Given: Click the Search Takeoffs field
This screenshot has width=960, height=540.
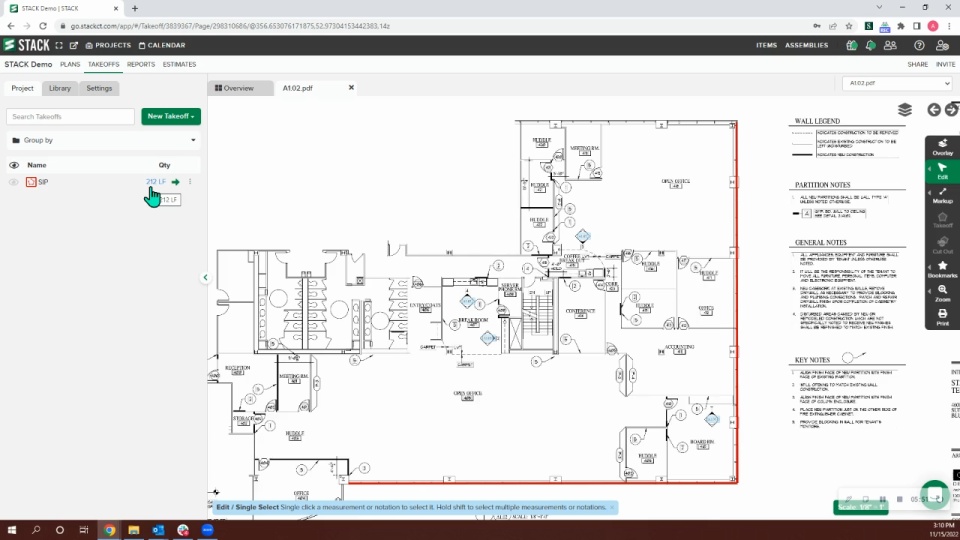Looking at the screenshot, I should click(x=70, y=116).
